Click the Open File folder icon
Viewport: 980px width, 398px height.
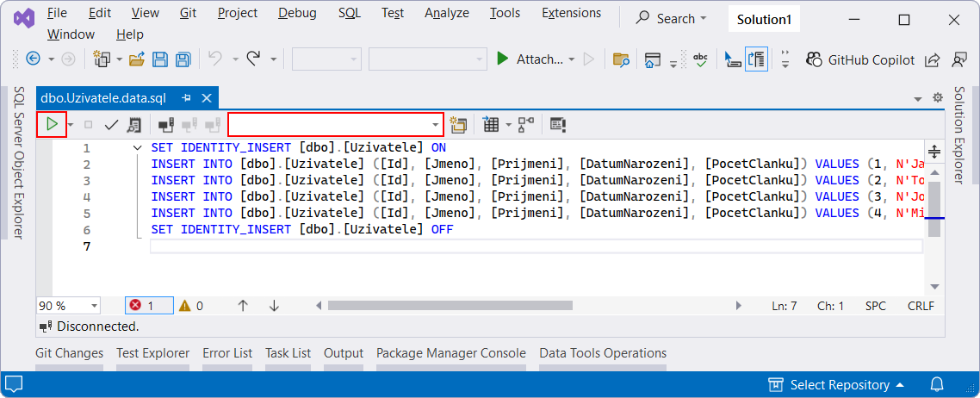(x=137, y=59)
